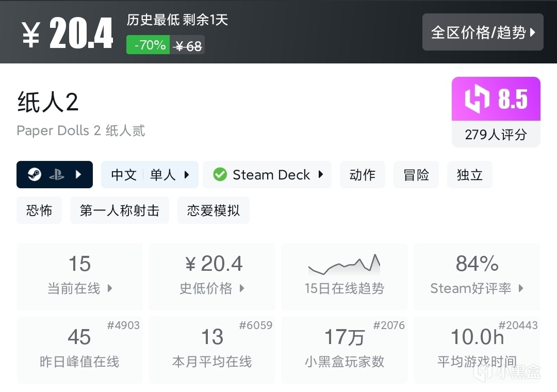Open the 第一人称射击 tag
Viewport: 557px width, 392px height.
click(x=120, y=210)
